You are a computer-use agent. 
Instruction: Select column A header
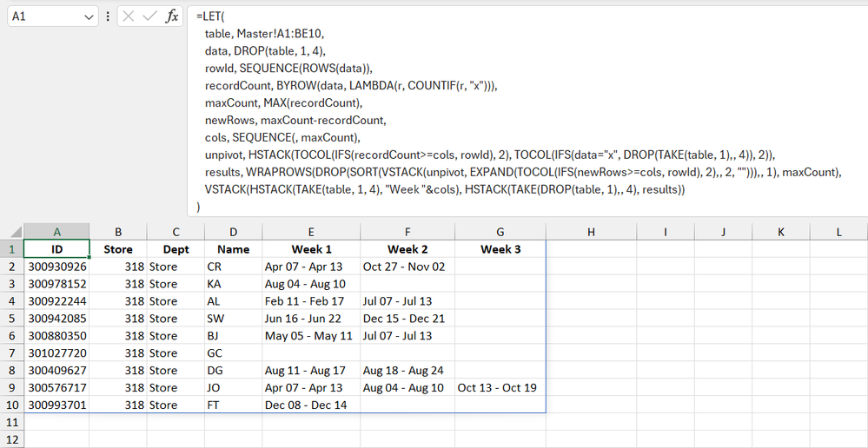[56, 233]
